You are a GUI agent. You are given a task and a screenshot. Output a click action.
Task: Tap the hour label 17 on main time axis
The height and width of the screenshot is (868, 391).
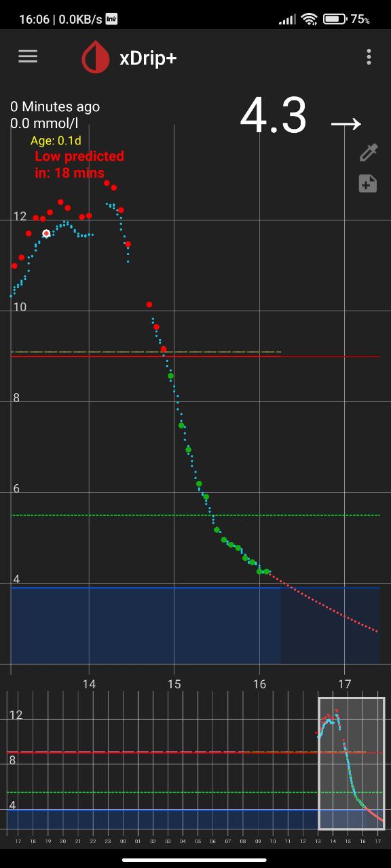pos(344,684)
